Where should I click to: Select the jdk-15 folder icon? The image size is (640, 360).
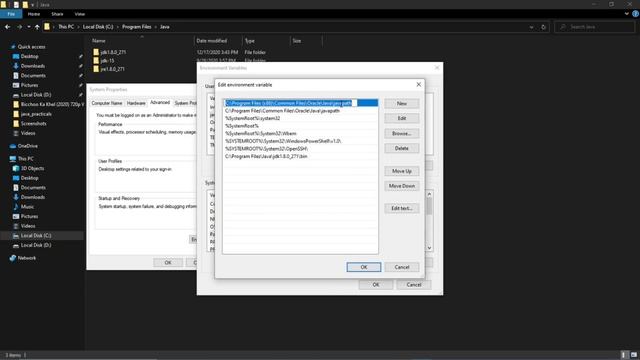(x=96, y=60)
